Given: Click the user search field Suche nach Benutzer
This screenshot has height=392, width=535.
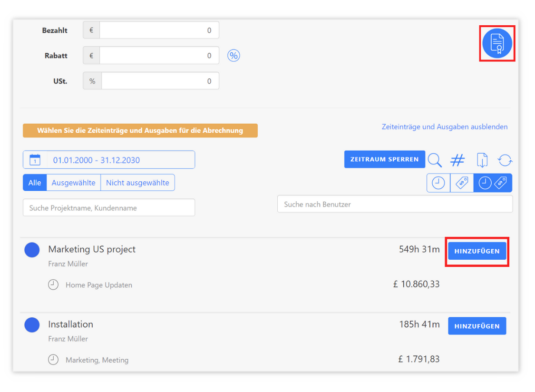Looking at the screenshot, I should pos(395,204).
